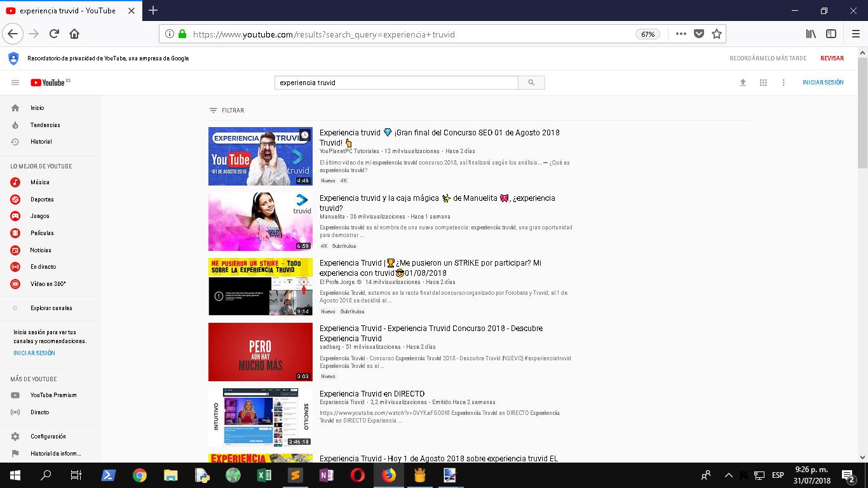Open the sedberg channel link

point(330,347)
